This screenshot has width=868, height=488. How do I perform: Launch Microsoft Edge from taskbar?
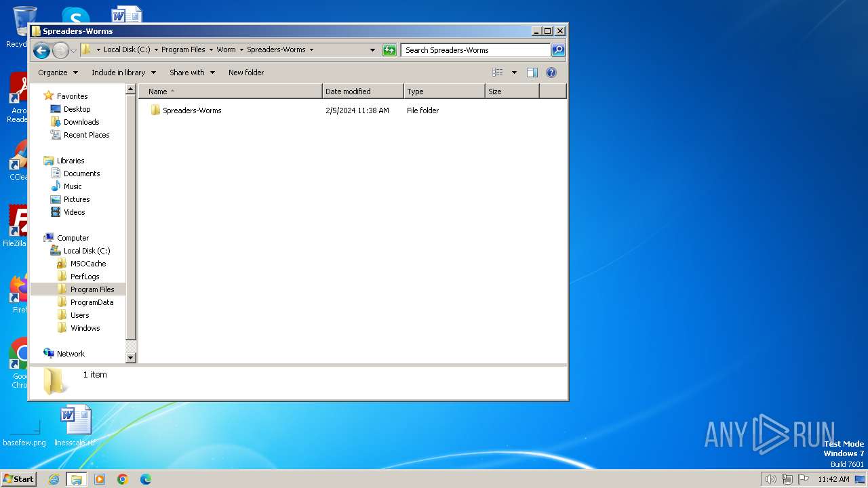[146, 479]
